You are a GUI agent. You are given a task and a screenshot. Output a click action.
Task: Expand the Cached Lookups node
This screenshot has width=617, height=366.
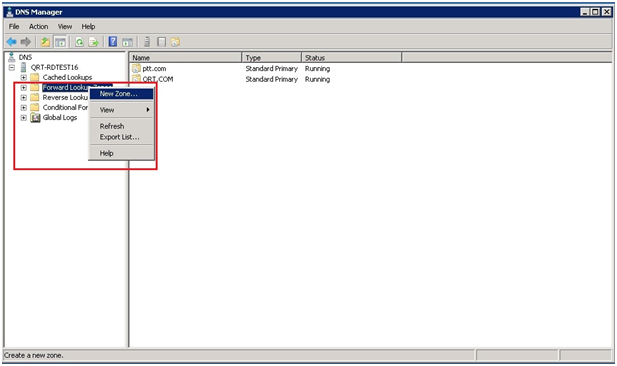click(24, 77)
